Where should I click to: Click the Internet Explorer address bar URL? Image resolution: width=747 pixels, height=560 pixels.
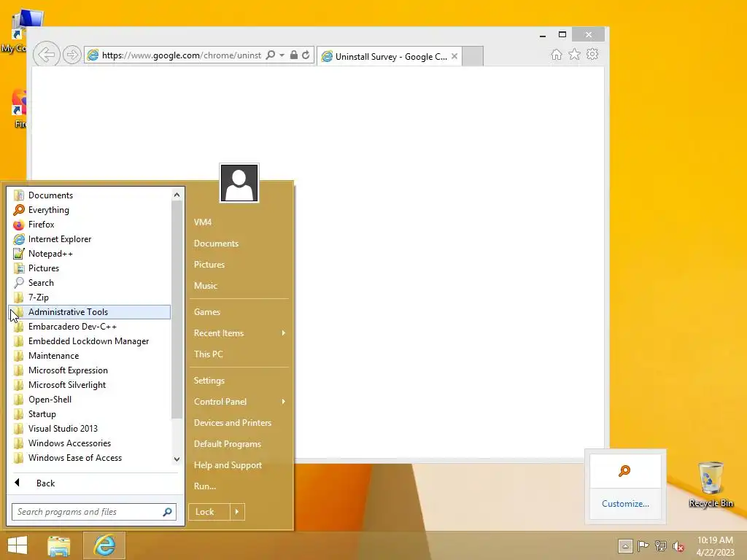(182, 55)
